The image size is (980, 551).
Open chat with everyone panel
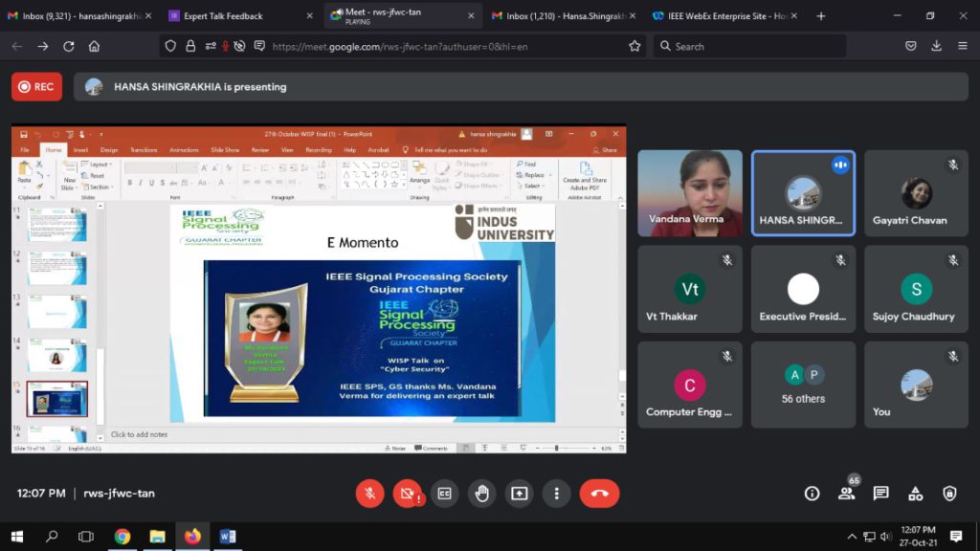pos(881,494)
